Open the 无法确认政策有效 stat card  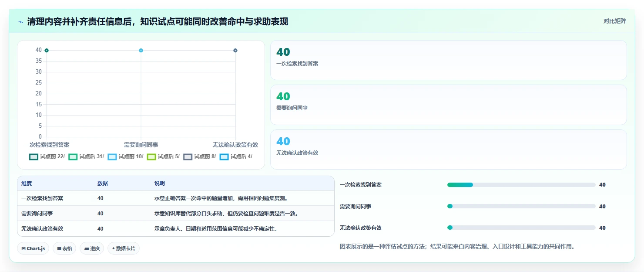pos(449,150)
